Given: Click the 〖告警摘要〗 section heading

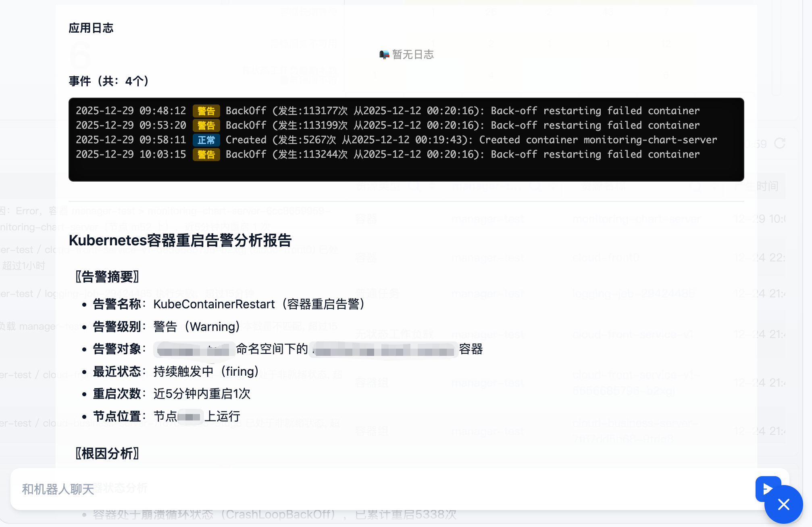Looking at the screenshot, I should 107,277.
